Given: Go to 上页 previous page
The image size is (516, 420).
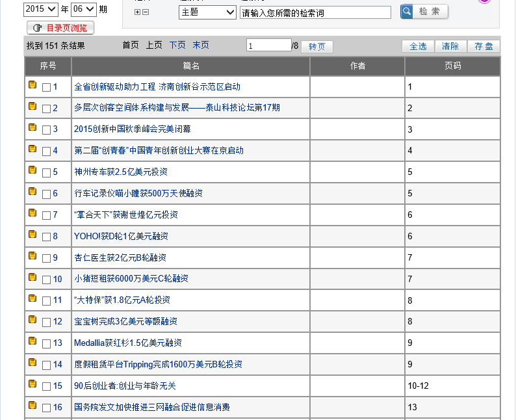Looking at the screenshot, I should pos(154,45).
